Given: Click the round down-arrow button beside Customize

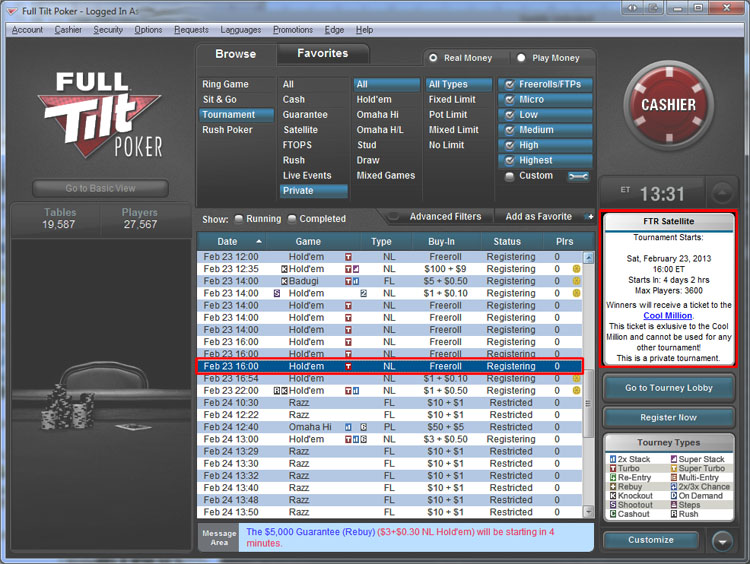Looking at the screenshot, I should (x=722, y=541).
